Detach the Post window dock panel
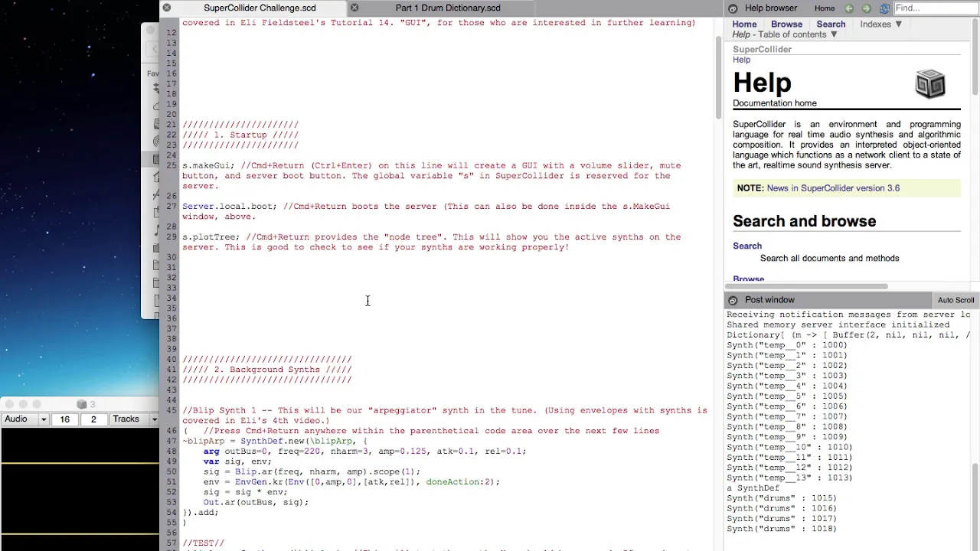980x551 pixels. [x=733, y=301]
